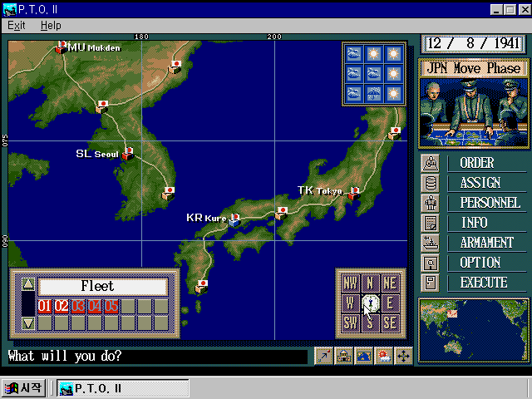Image resolution: width=532 pixels, height=399 pixels.
Task: Click the 12 / 8 / 1941 date display
Action: pyautogui.click(x=474, y=44)
